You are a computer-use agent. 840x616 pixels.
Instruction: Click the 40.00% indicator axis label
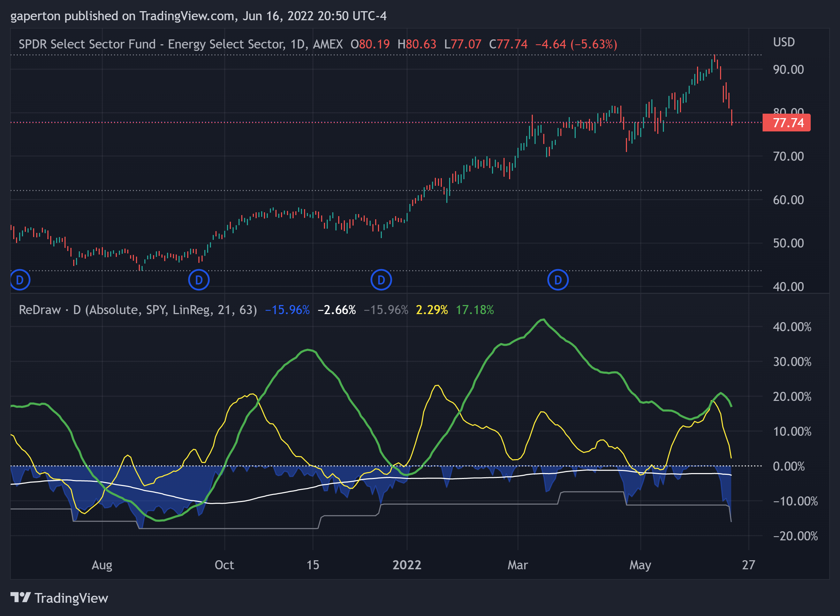(x=792, y=327)
